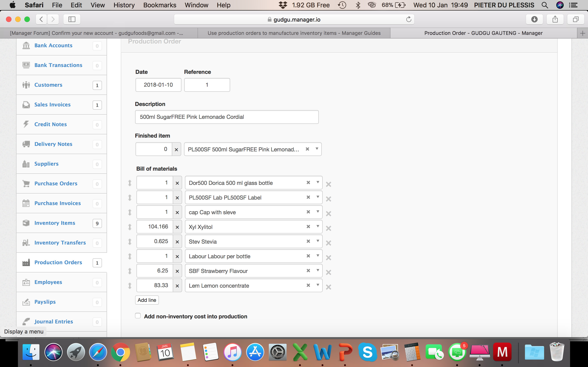
Task: Open SBF Strawberry Flavour dropdown arrow
Action: point(318,270)
